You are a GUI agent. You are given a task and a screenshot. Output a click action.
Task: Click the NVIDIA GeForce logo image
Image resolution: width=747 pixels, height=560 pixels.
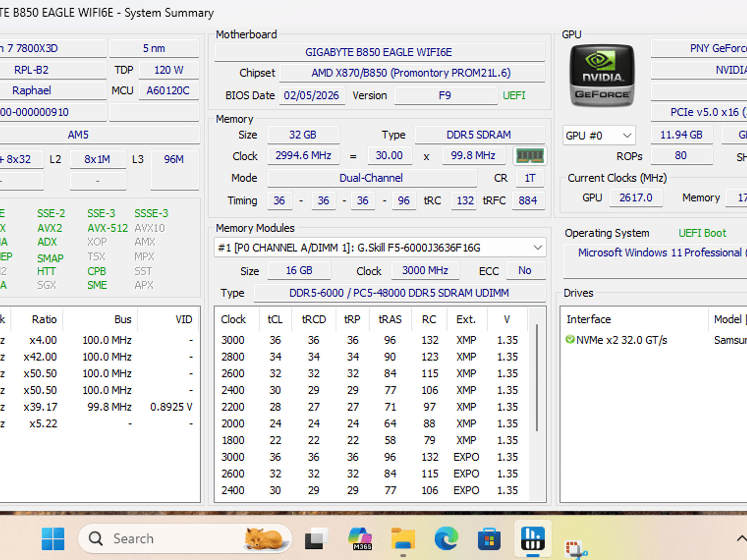pyautogui.click(x=602, y=75)
